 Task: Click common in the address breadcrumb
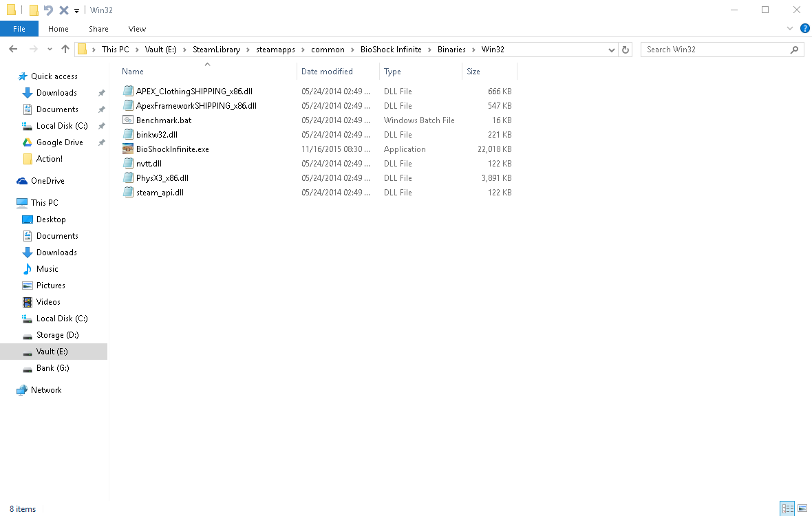point(328,49)
